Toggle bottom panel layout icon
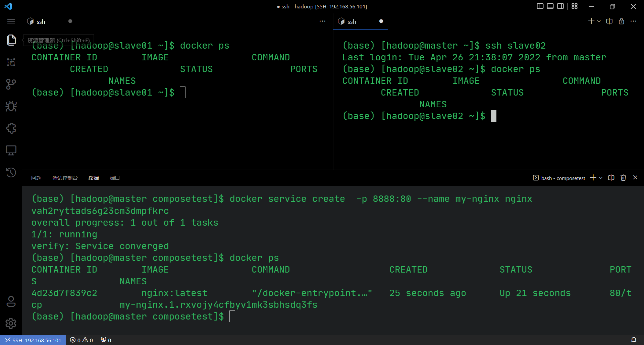The image size is (644, 345). click(550, 6)
